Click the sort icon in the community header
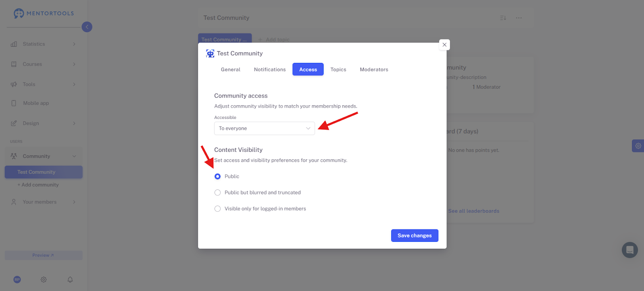Viewport: 644px width, 291px height. tap(503, 18)
